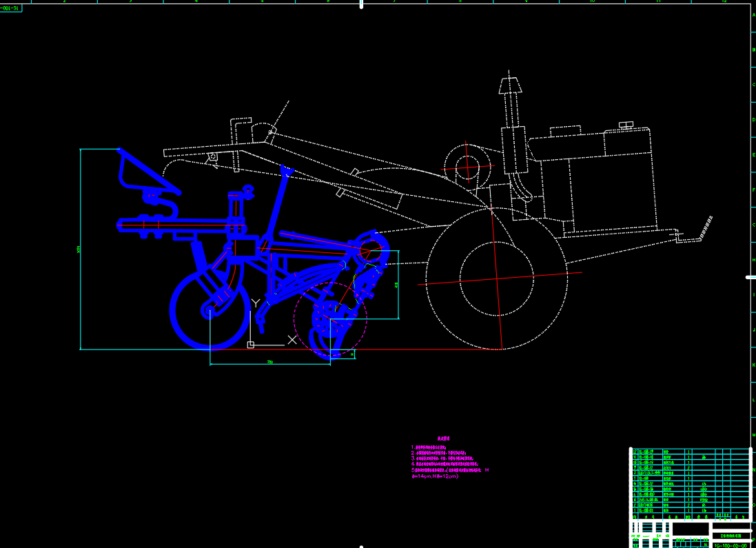Select the tall vertical overall height dimension
Viewport: 756px width, 548px height.
(x=80, y=249)
